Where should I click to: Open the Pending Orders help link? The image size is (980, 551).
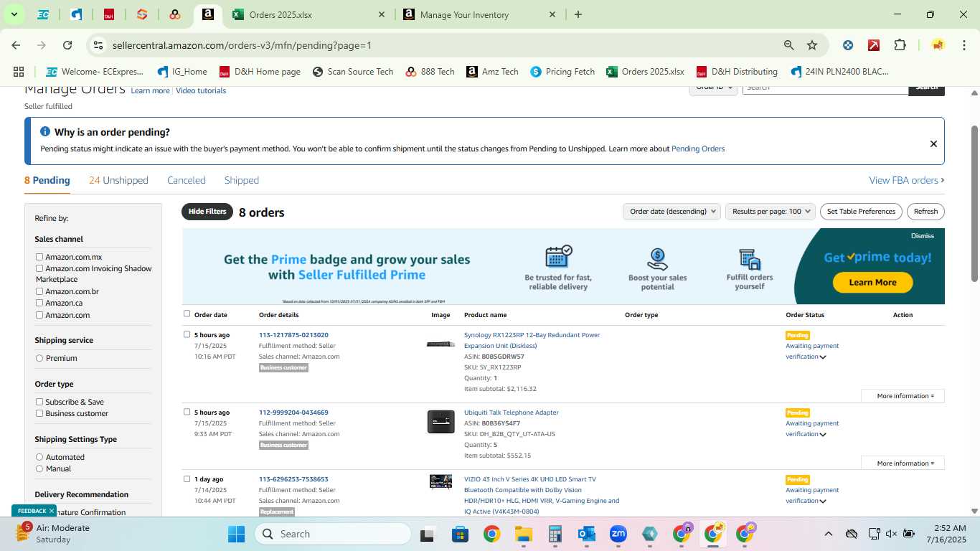coord(698,149)
